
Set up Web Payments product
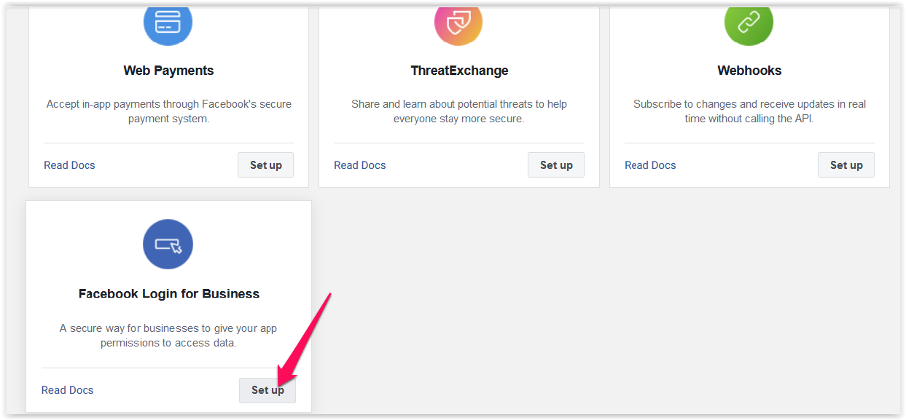pos(266,165)
